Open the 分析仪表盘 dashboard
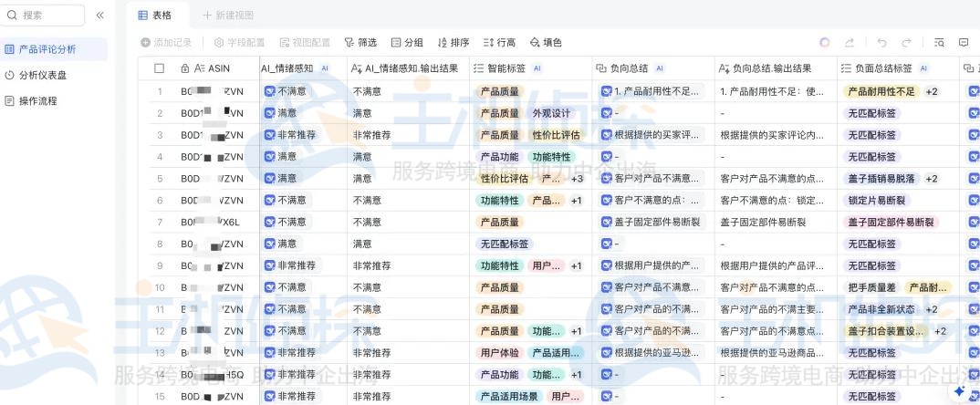The height and width of the screenshot is (405, 980). coord(42,76)
